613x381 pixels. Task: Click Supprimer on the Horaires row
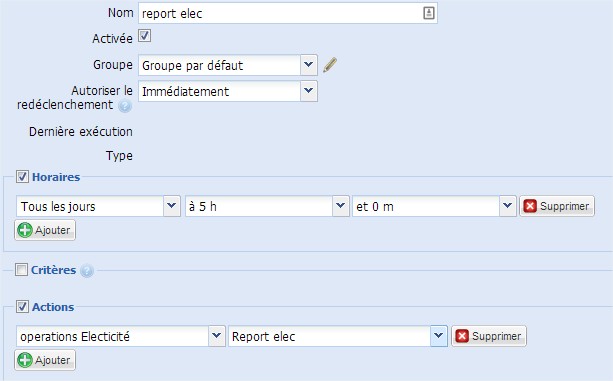pos(557,206)
